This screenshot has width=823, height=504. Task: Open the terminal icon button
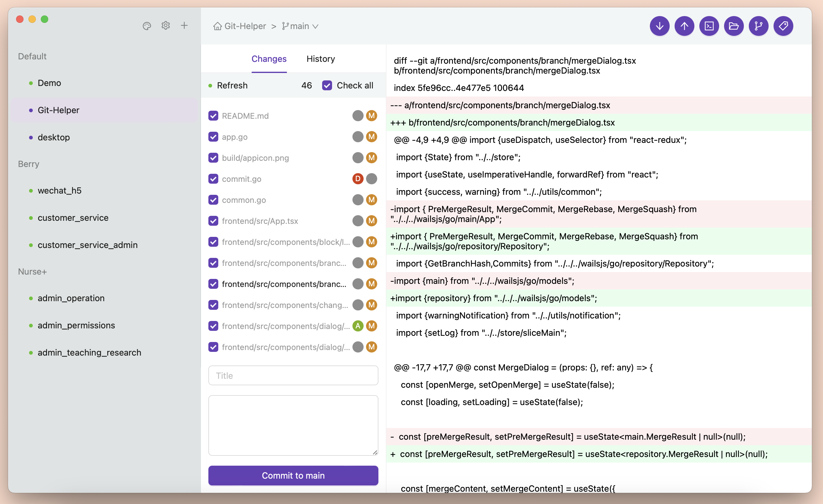click(x=709, y=26)
